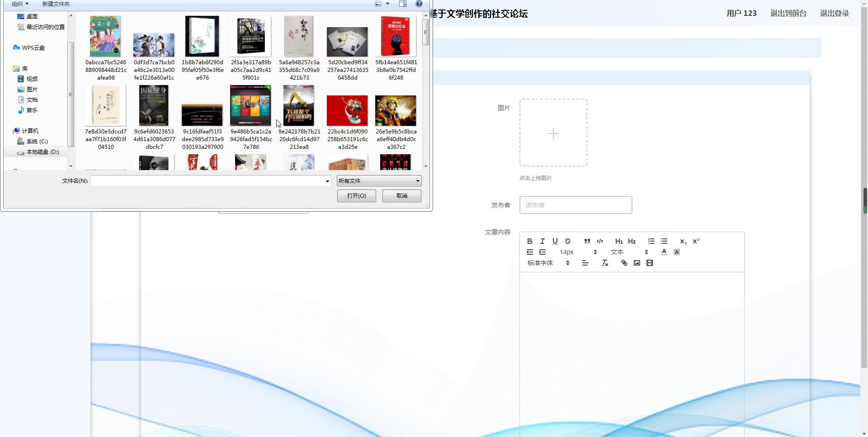868x437 pixels.
Task: Select 计算机 in the navigation pane
Action: tap(26, 131)
